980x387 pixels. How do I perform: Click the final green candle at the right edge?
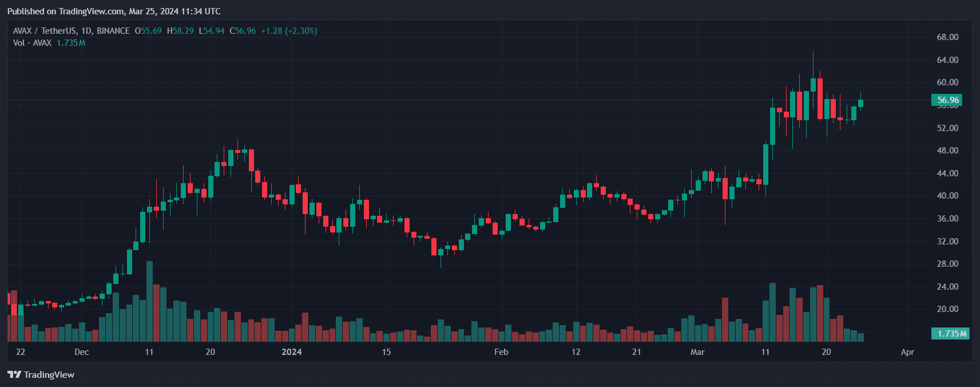[x=860, y=103]
